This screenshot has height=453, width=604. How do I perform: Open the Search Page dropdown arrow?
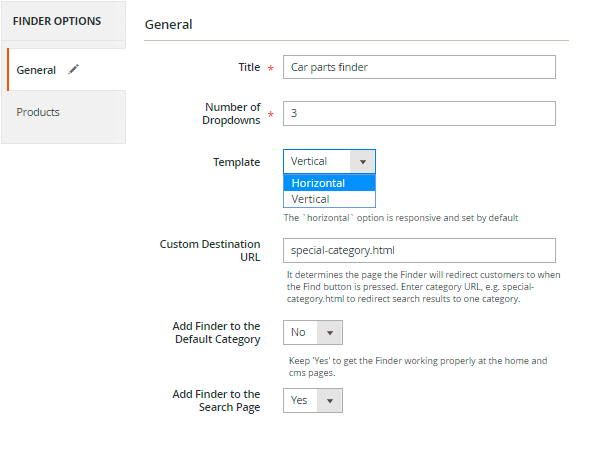coord(330,400)
